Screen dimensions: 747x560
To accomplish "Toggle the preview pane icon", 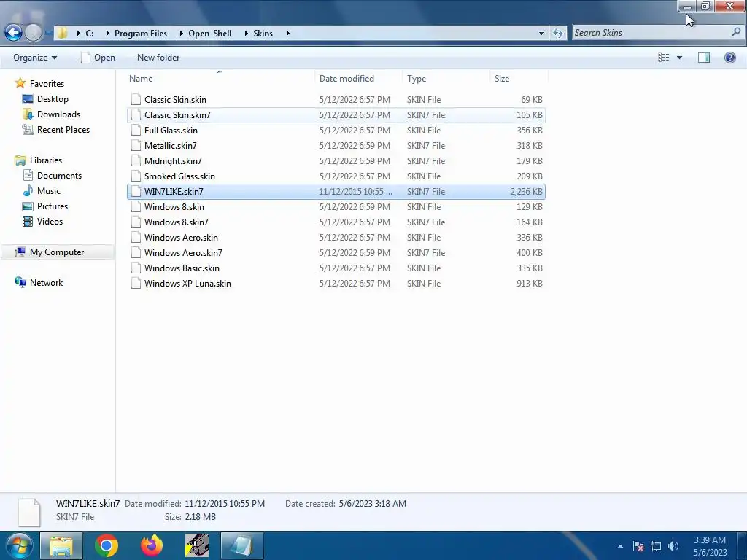I will click(x=704, y=58).
